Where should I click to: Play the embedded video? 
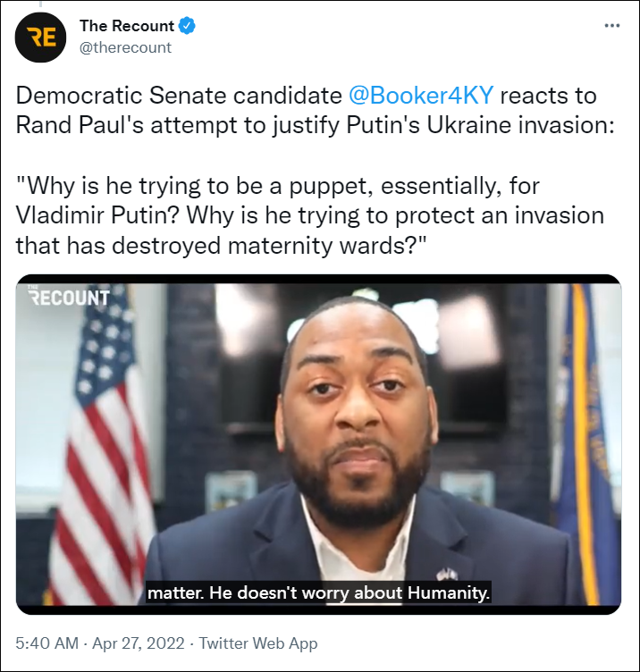click(x=318, y=443)
